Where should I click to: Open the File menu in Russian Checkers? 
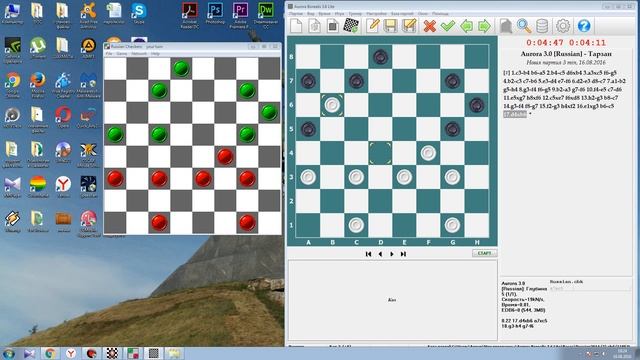[x=109, y=53]
